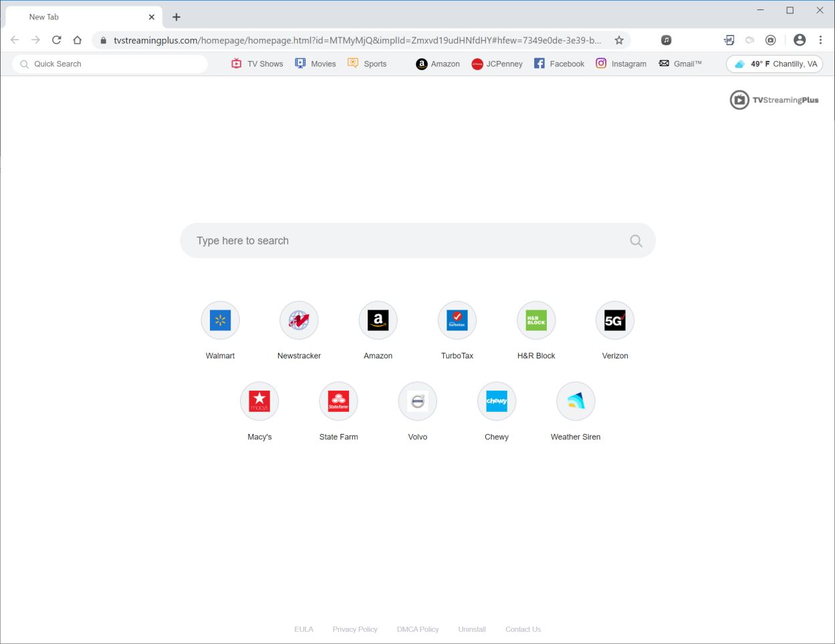Click the 'Newstracker' label

click(299, 356)
